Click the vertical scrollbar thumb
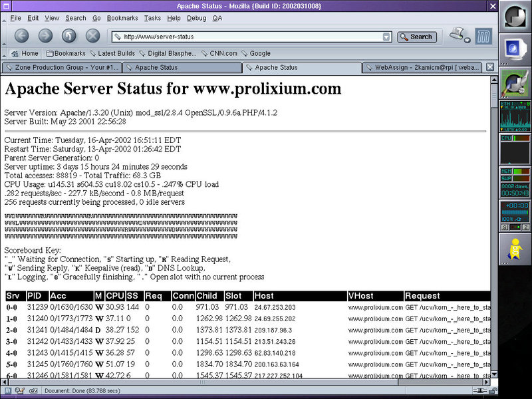This screenshot has height=399, width=532. pos(494,96)
